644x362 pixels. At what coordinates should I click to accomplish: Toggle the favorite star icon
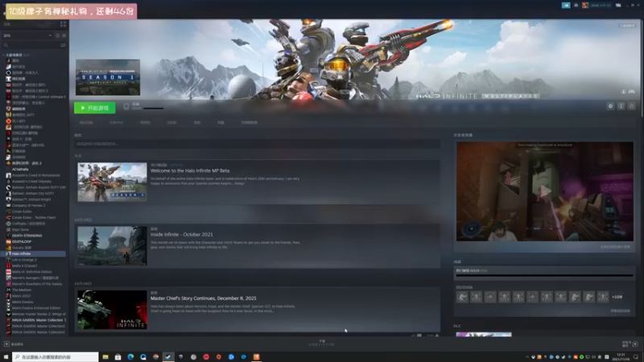pos(632,106)
